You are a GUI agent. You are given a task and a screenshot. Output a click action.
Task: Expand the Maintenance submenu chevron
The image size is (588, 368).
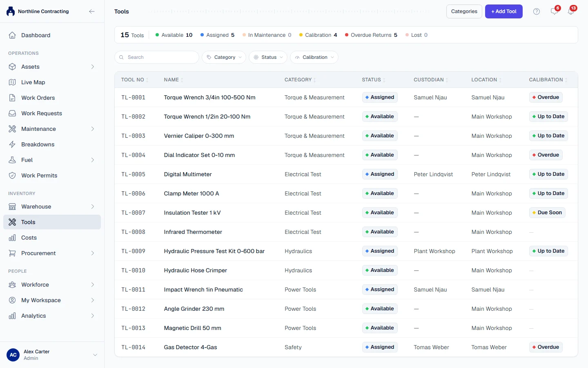tap(93, 129)
